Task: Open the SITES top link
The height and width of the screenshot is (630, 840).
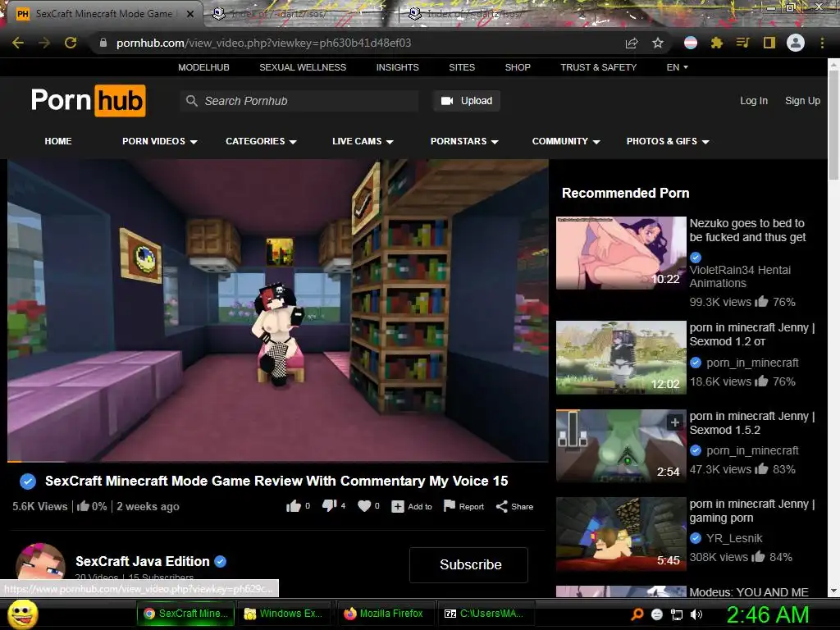Action: (x=462, y=67)
